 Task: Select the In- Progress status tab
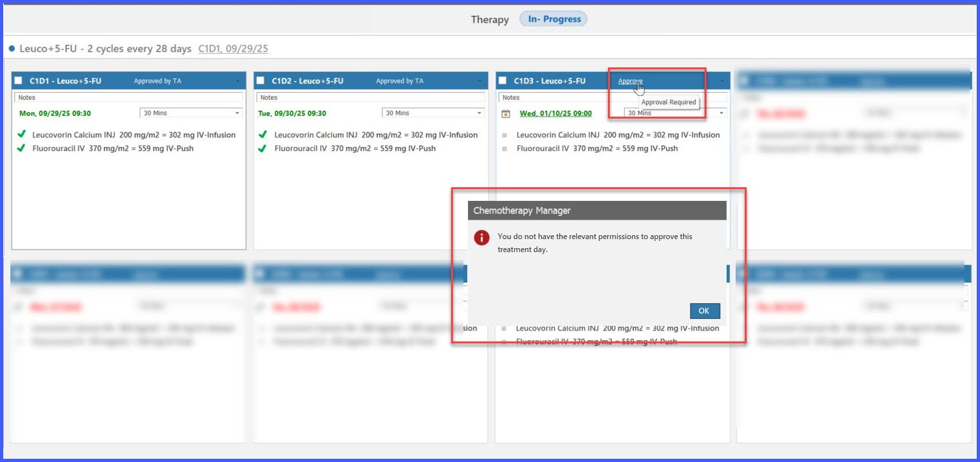(554, 19)
